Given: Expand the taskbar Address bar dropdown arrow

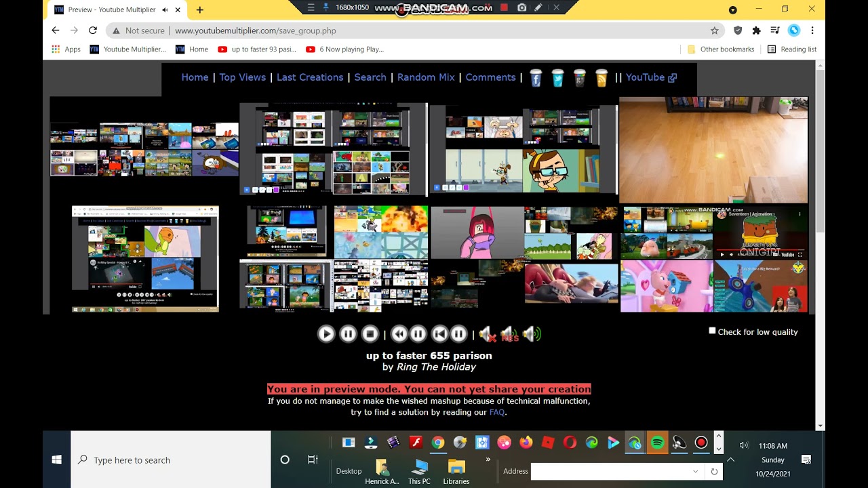Looking at the screenshot, I should pyautogui.click(x=695, y=471).
